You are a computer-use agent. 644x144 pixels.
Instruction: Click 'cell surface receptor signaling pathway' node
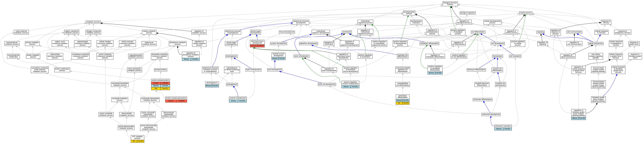[x=596, y=56]
